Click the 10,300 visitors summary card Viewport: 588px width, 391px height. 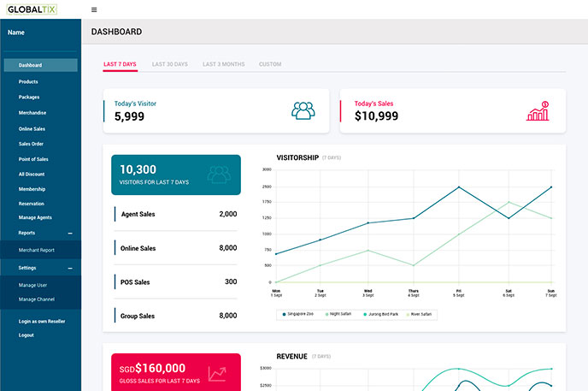pyautogui.click(x=176, y=175)
